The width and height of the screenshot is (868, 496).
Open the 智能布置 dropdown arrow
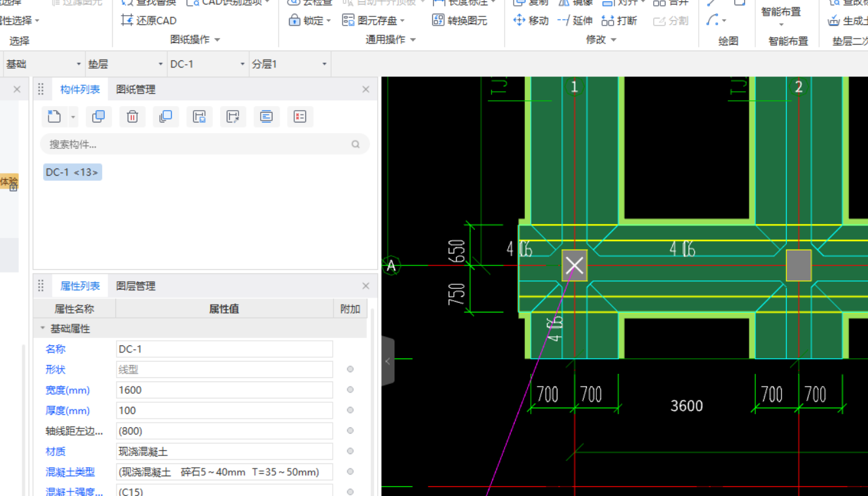pyautogui.click(x=781, y=26)
